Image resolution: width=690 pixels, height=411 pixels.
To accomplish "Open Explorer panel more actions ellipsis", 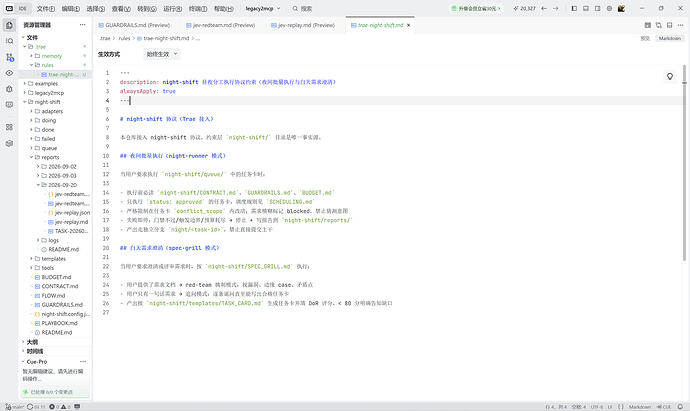I will [x=83, y=25].
